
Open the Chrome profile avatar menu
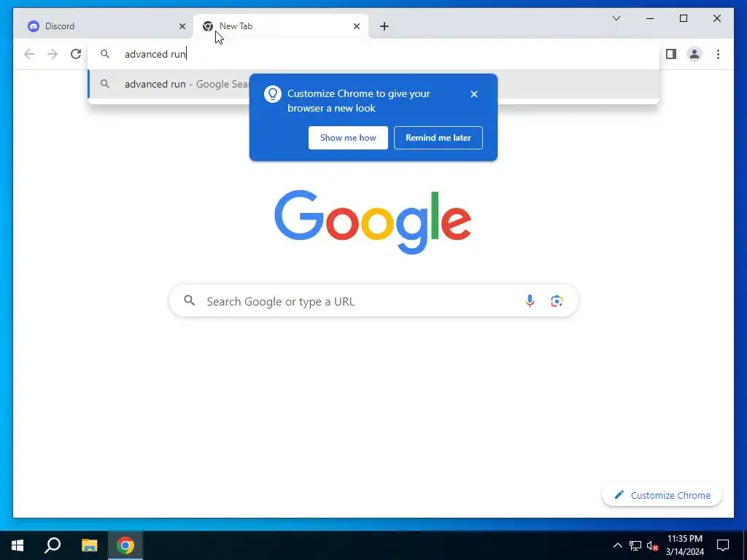[694, 54]
